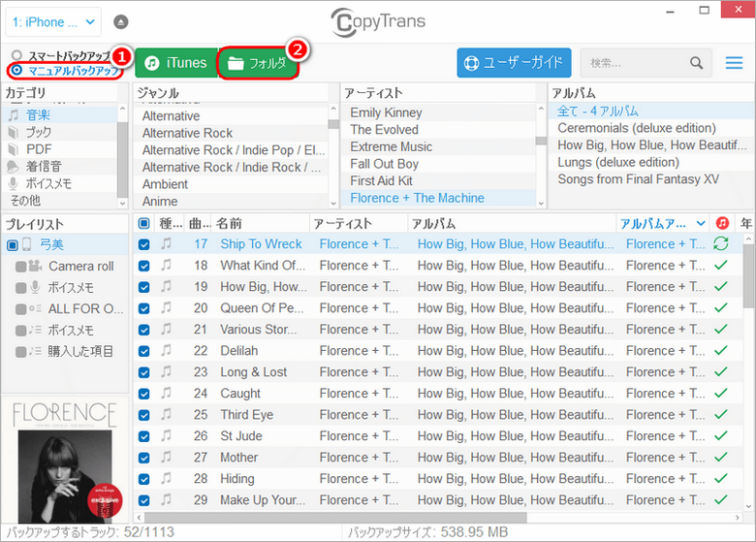The height and width of the screenshot is (542, 756).
Task: Click the microphone icon in the playlist list
Action: click(x=35, y=287)
